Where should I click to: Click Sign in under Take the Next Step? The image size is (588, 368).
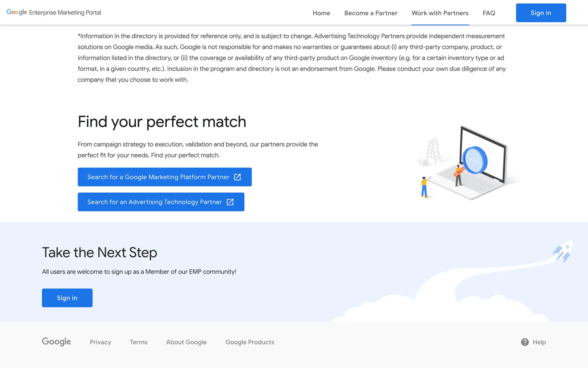[x=67, y=298]
